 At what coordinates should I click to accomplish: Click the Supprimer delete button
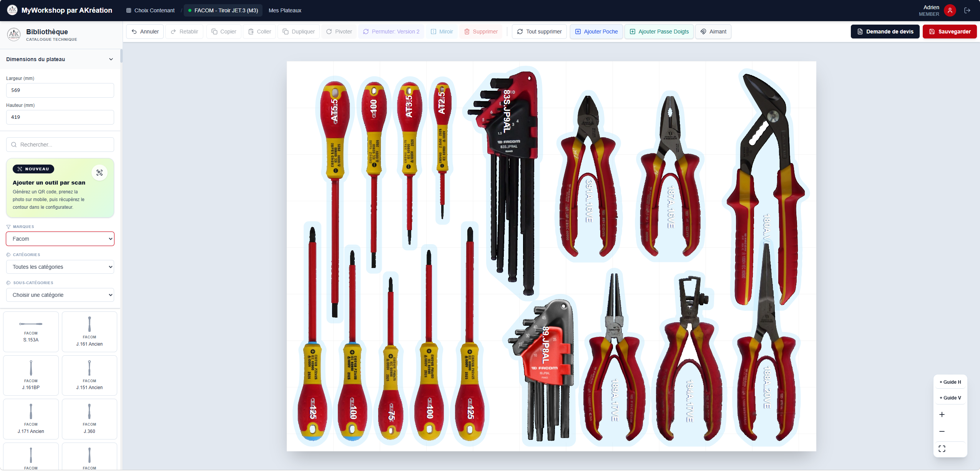(x=481, y=32)
